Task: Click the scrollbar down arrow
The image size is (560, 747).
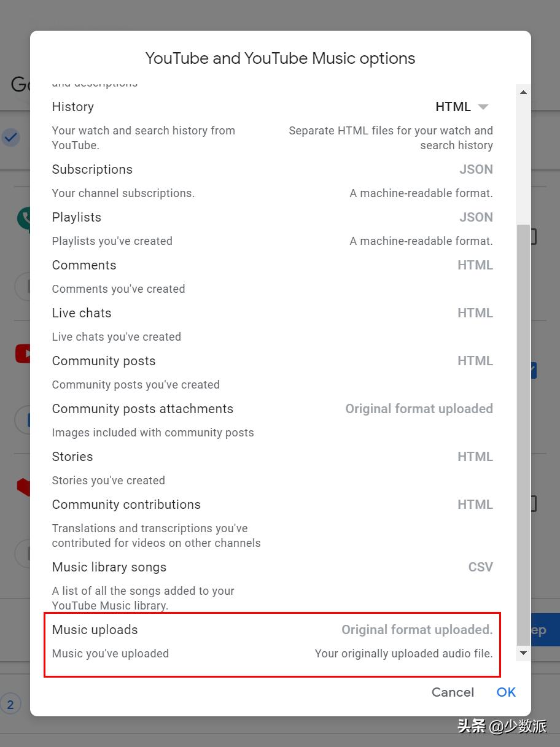Action: coord(523,653)
